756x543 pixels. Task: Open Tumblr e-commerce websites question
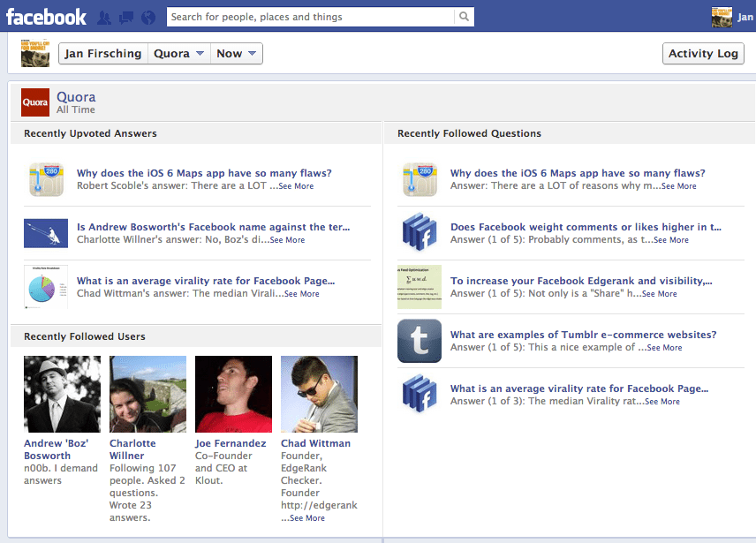click(x=584, y=335)
